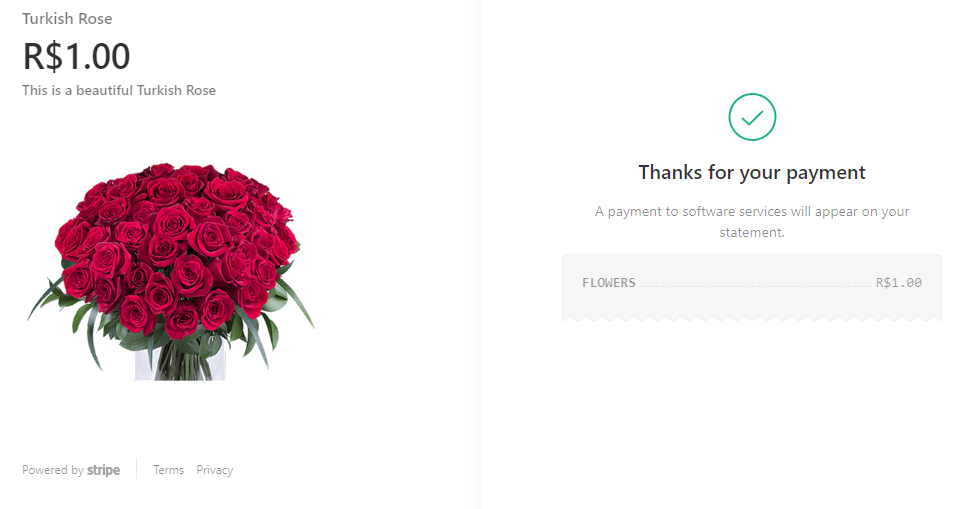Click the divider between stripe and Terms
Viewport: 961px width, 509px height.
pyautogui.click(x=137, y=470)
